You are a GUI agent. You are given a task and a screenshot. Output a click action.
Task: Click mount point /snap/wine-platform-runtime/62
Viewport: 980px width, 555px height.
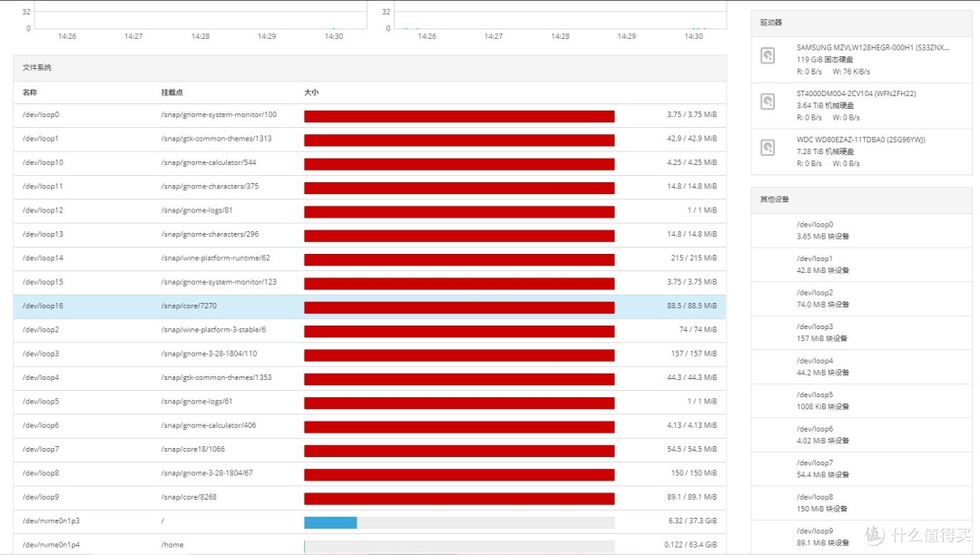coord(216,258)
